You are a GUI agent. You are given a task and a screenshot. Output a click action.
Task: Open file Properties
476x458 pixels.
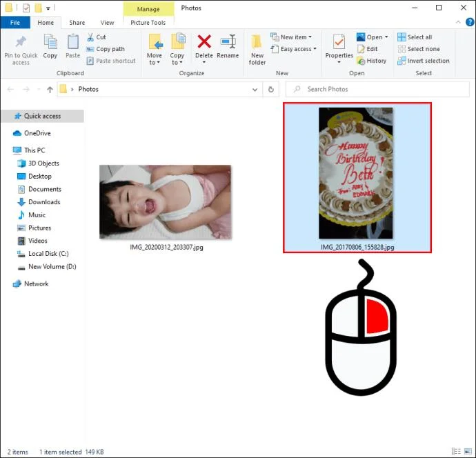point(339,46)
